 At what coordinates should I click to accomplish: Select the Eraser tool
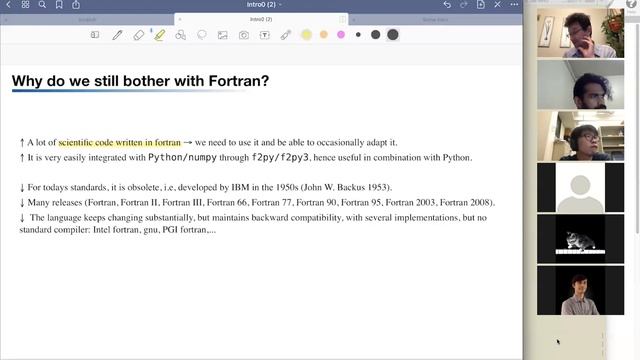pos(139,35)
